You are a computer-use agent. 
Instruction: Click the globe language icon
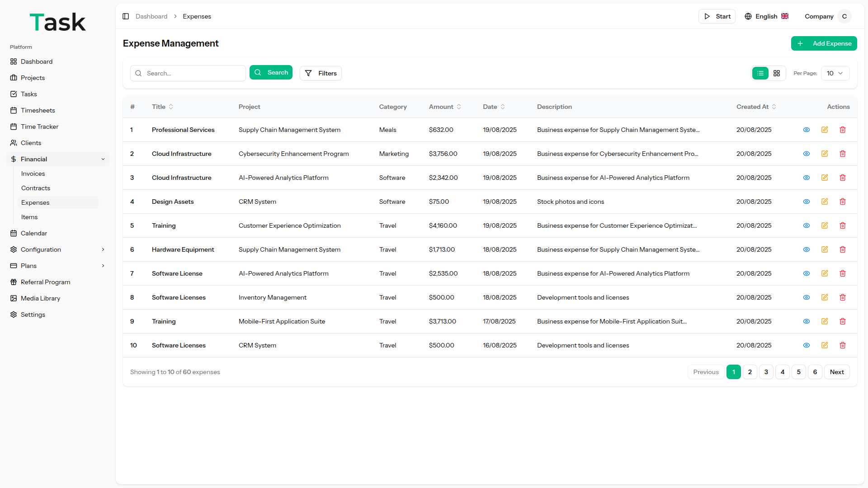tap(748, 16)
